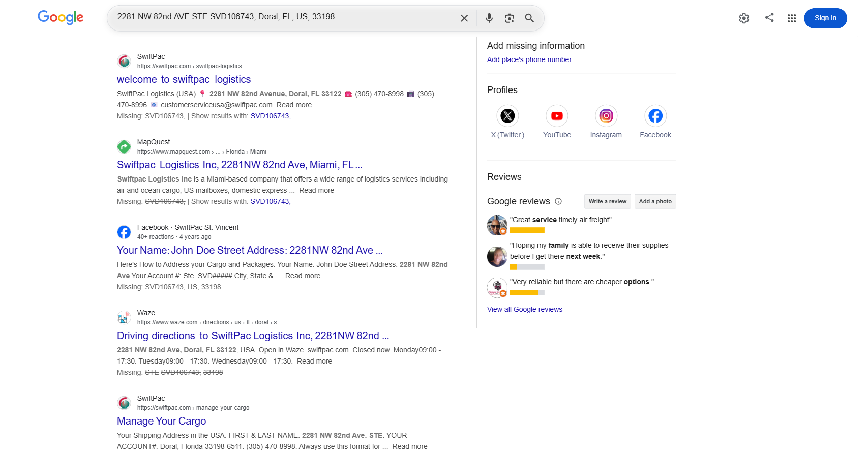Clear the search query with the X

[464, 18]
